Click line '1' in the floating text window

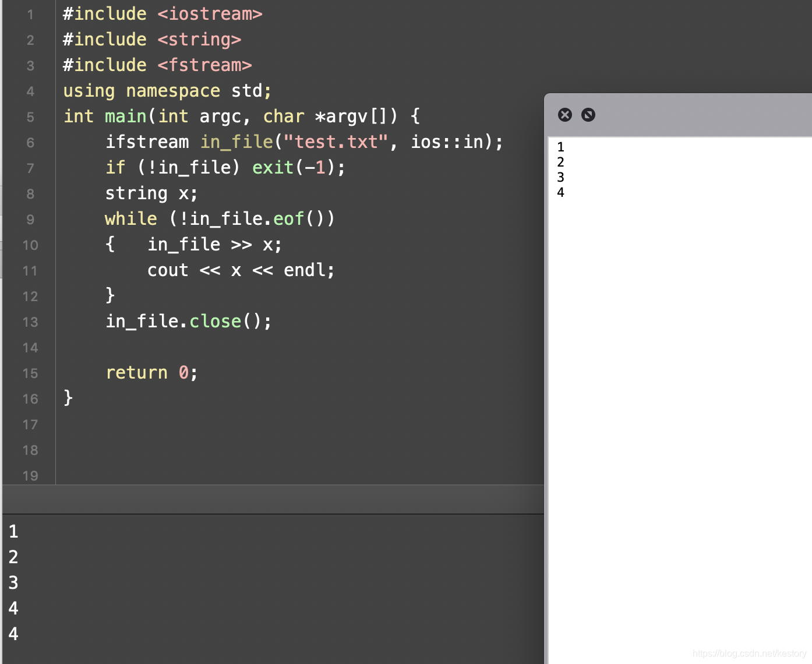tap(560, 147)
